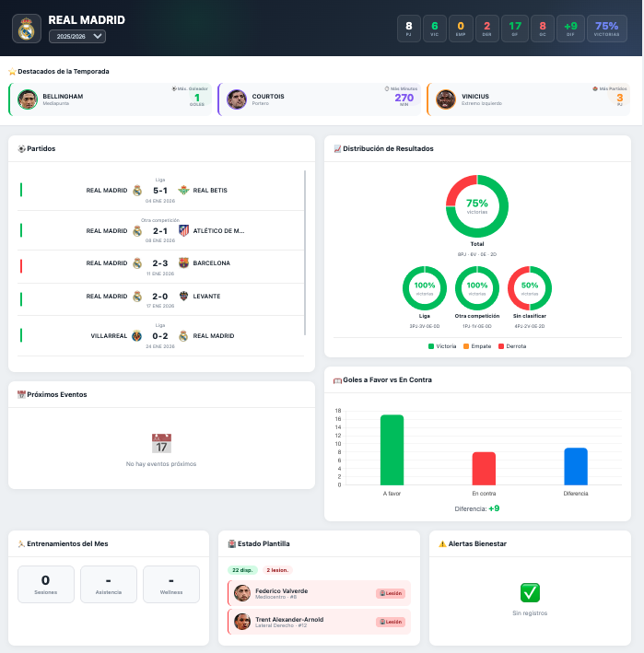Screen dimensions: 644x653
Task: Click the Liga 100% donut chart
Action: [x=425, y=288]
